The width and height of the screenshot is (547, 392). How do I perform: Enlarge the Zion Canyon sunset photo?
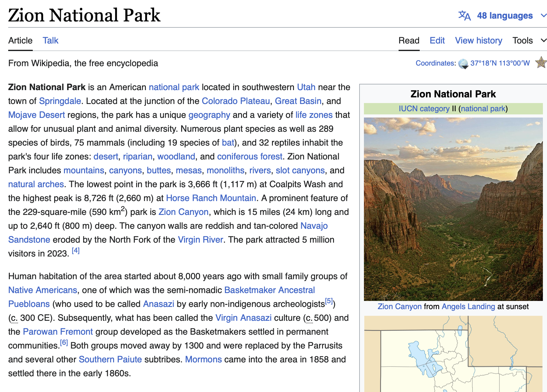[453, 209]
